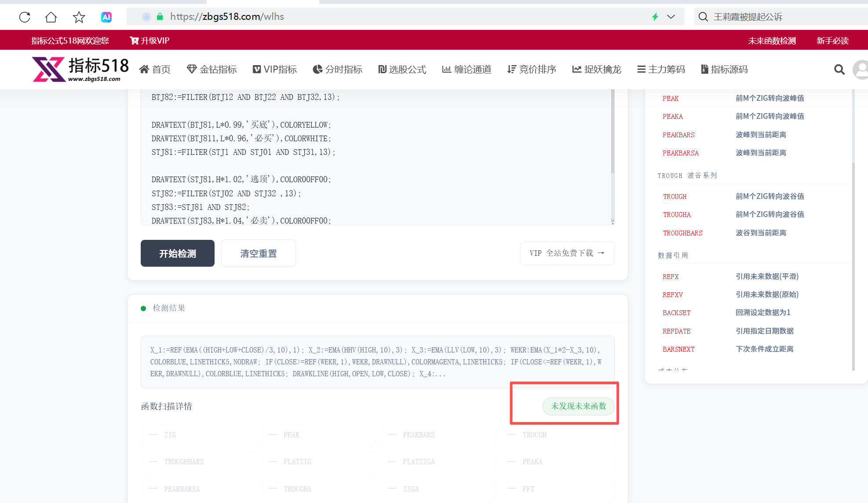Click red TROUGHA in the sidebar list

(x=677, y=215)
